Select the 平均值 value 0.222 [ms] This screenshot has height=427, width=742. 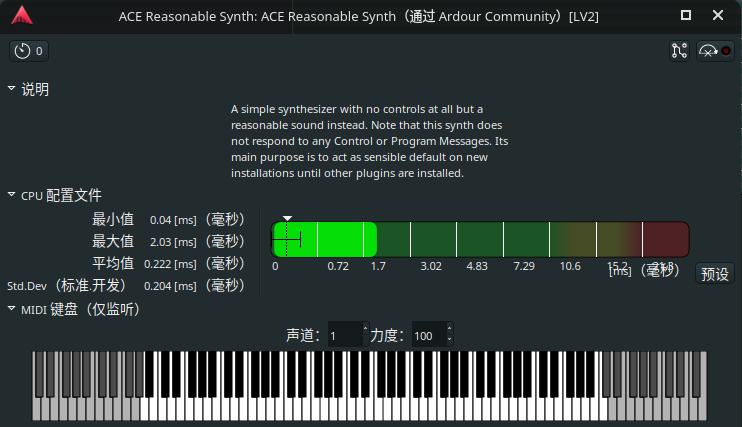point(170,264)
